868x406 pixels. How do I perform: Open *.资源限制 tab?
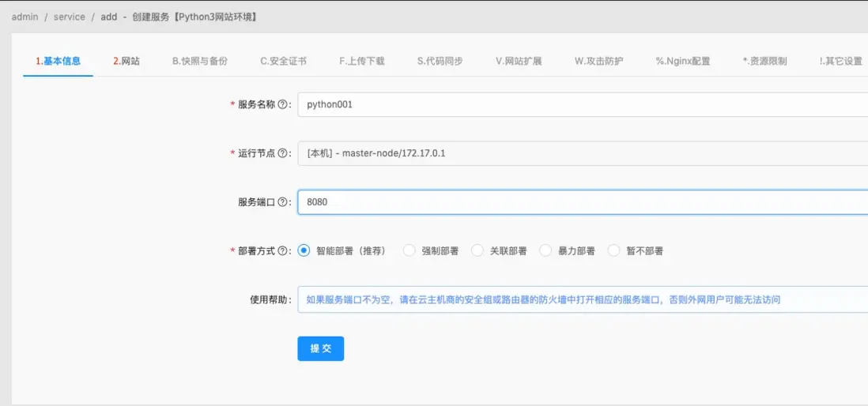tap(764, 61)
